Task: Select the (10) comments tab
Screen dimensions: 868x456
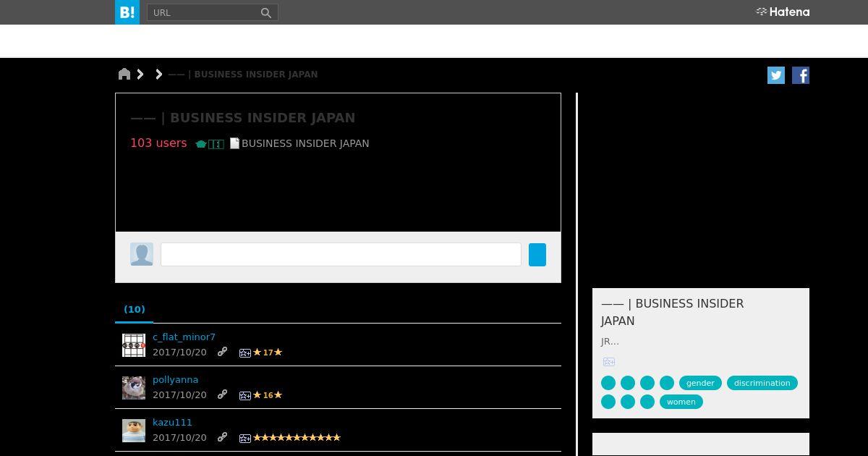Action: point(135,309)
